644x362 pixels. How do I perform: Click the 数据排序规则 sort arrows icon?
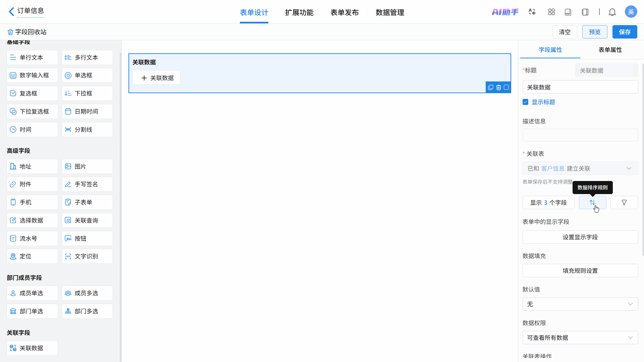tap(592, 202)
